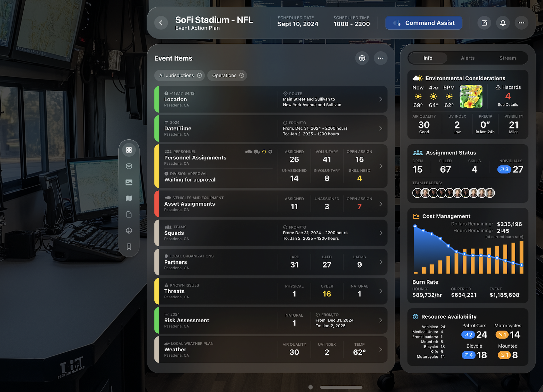
Task: Click Asset Open Assign value 7
Action: point(359,206)
